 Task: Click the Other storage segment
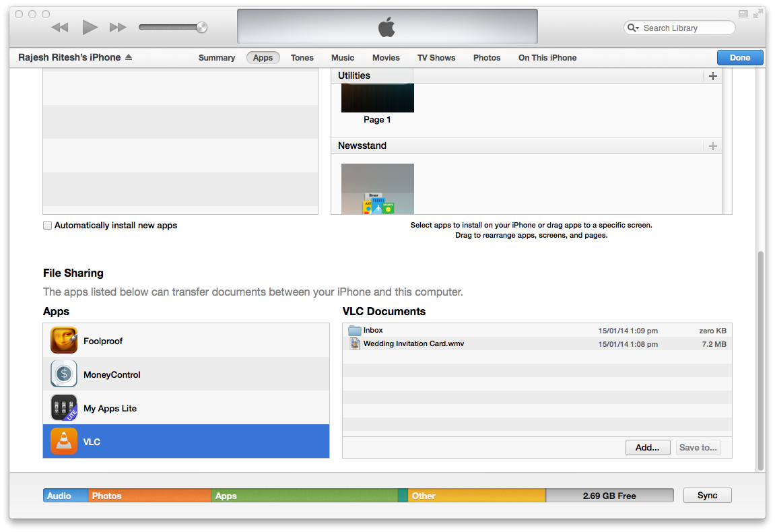pyautogui.click(x=477, y=496)
